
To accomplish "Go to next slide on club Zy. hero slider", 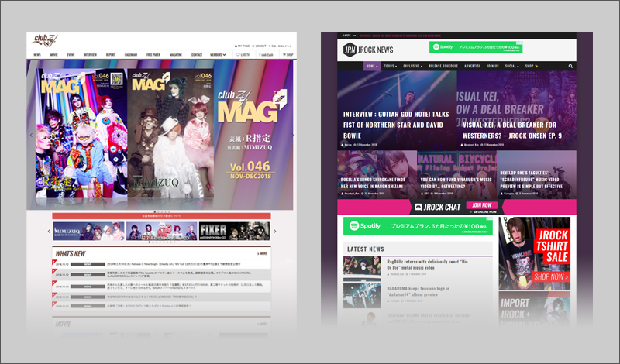I will click(293, 135).
